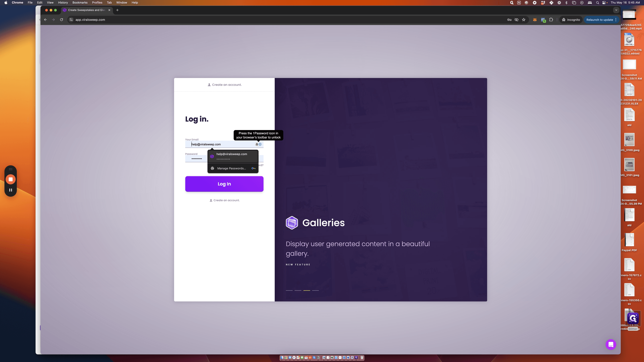The height and width of the screenshot is (362, 644).
Task: Click the 1Password icon in email field
Action: point(260,144)
